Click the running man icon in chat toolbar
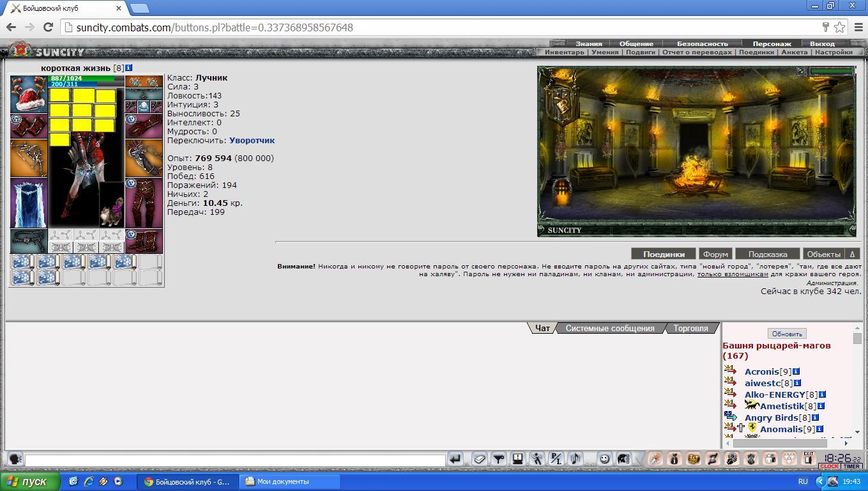This screenshot has width=868, height=491. point(537,458)
